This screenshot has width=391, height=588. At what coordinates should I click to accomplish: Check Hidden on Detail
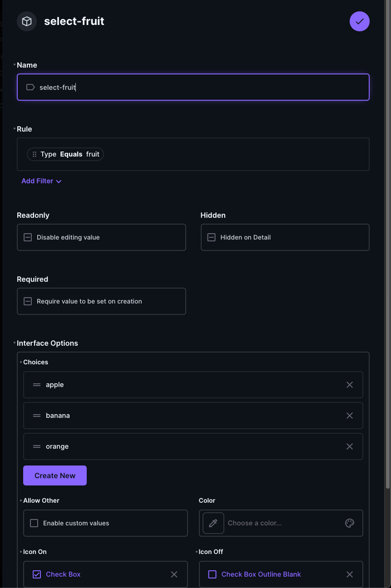pos(211,237)
